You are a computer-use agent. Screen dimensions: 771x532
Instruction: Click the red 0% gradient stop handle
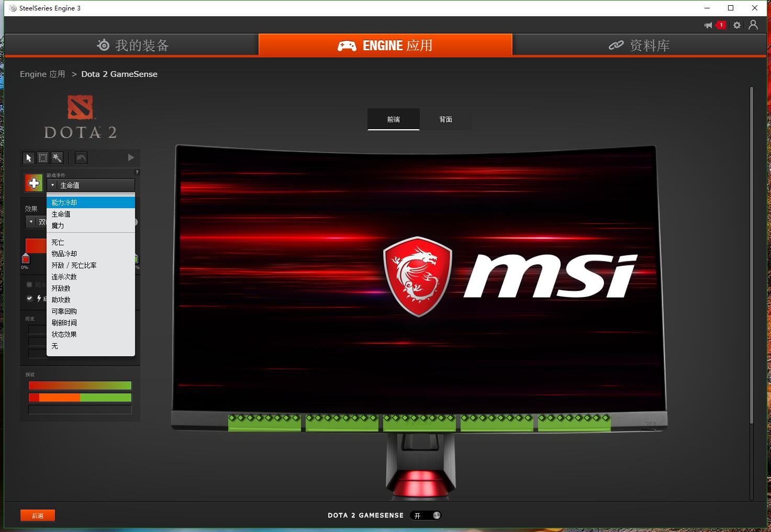pos(25,259)
